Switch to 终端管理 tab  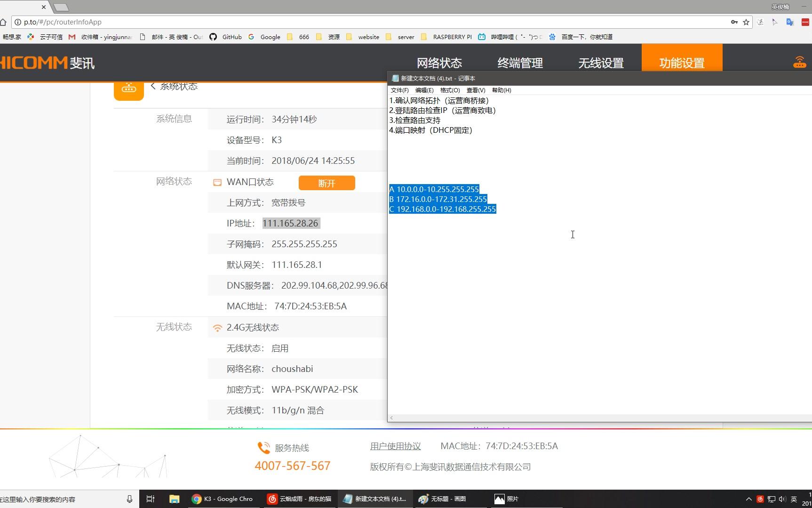(520, 63)
